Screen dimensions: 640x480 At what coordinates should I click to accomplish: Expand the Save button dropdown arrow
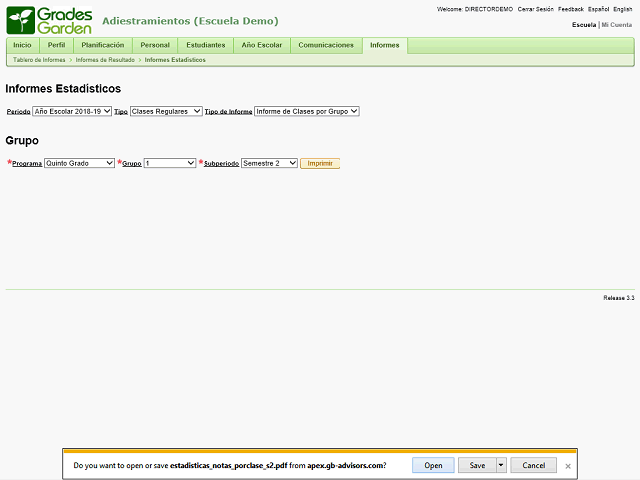(501, 465)
